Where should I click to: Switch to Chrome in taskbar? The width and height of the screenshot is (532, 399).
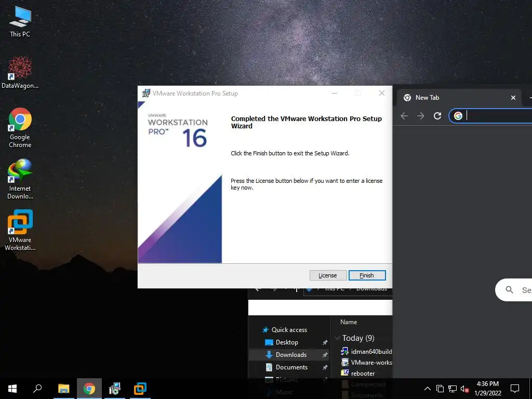(x=89, y=389)
